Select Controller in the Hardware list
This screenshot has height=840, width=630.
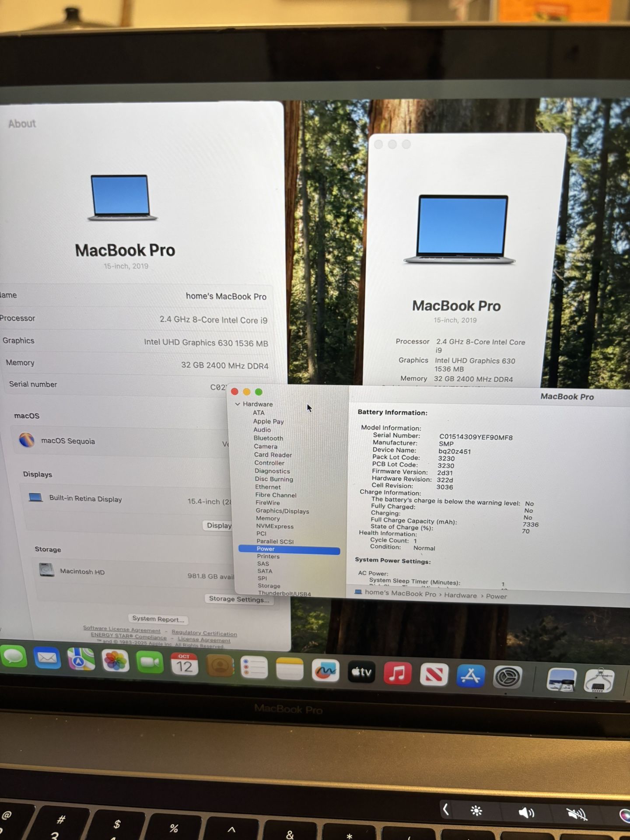(269, 463)
